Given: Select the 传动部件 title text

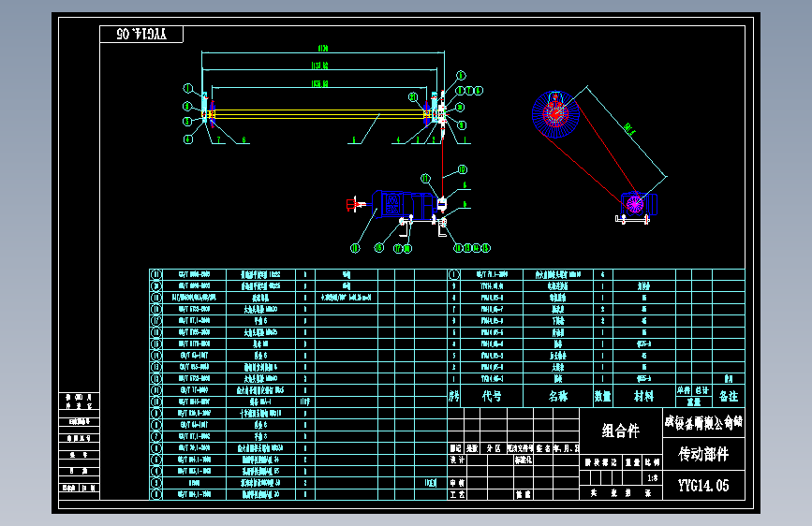Looking at the screenshot, I should pyautogui.click(x=703, y=454).
